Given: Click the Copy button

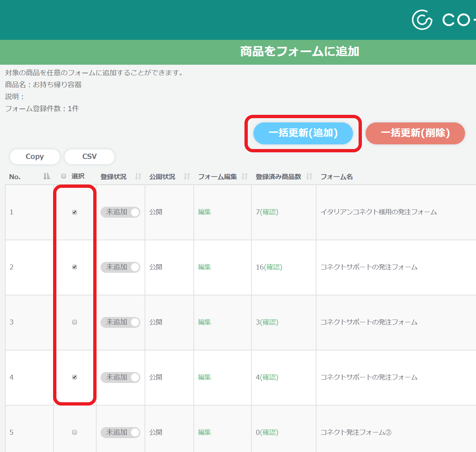Looking at the screenshot, I should point(35,157).
